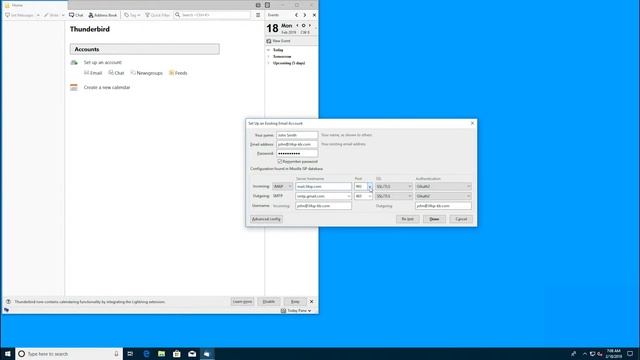Screen dimensions: 640x360
Task: Open Microsoft Store from the taskbar
Action: click(177, 353)
